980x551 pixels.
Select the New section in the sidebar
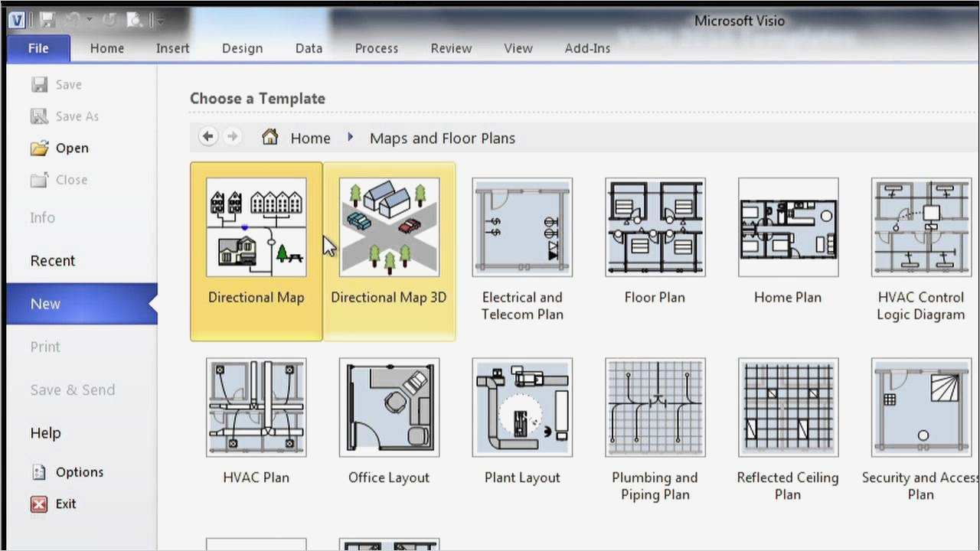tap(81, 304)
